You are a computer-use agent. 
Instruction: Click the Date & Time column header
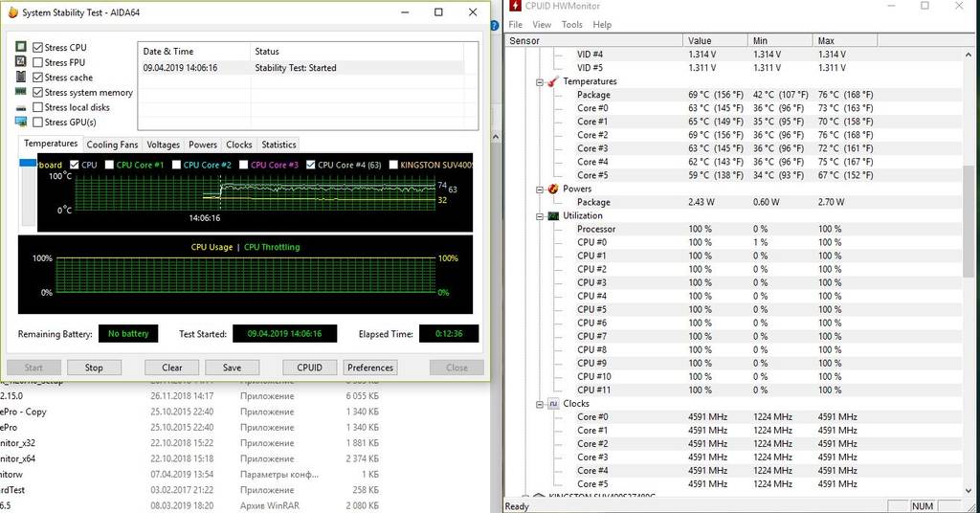click(193, 52)
